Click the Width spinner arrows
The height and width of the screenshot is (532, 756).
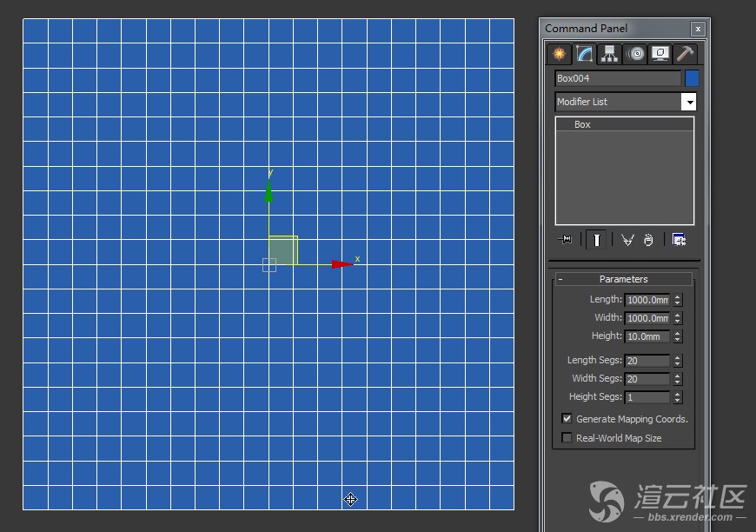click(x=678, y=318)
